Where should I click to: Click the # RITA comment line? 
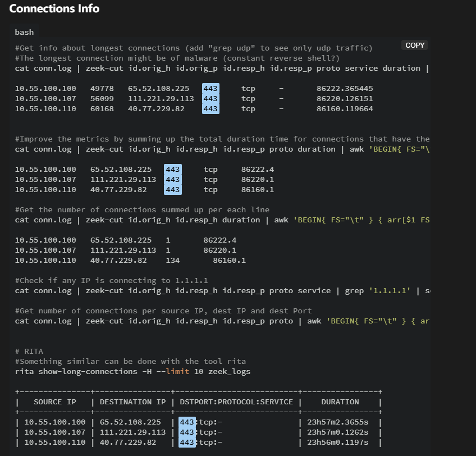tap(29, 352)
